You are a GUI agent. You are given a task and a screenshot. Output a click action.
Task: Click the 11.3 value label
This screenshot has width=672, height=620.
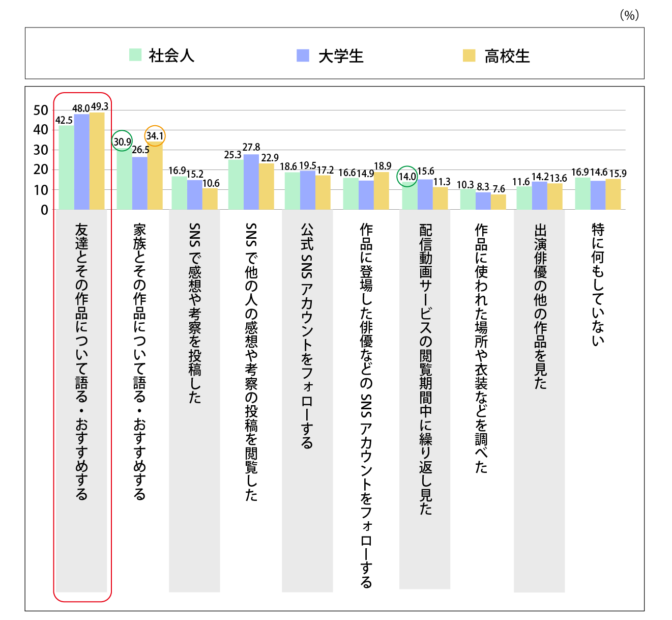[x=442, y=182]
